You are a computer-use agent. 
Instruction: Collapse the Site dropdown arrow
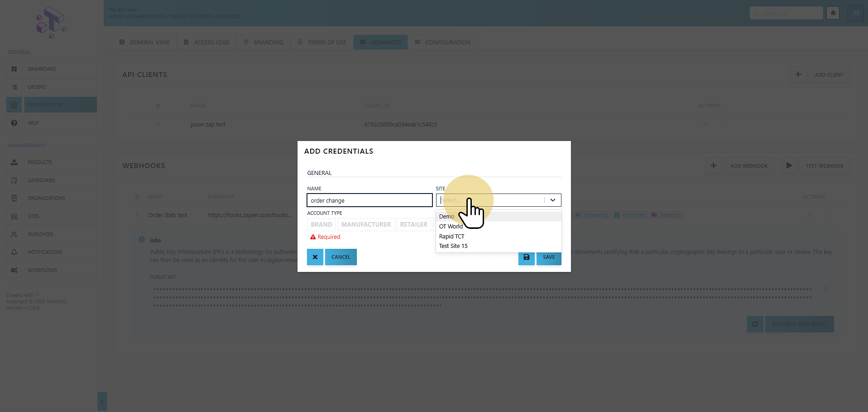tap(553, 200)
